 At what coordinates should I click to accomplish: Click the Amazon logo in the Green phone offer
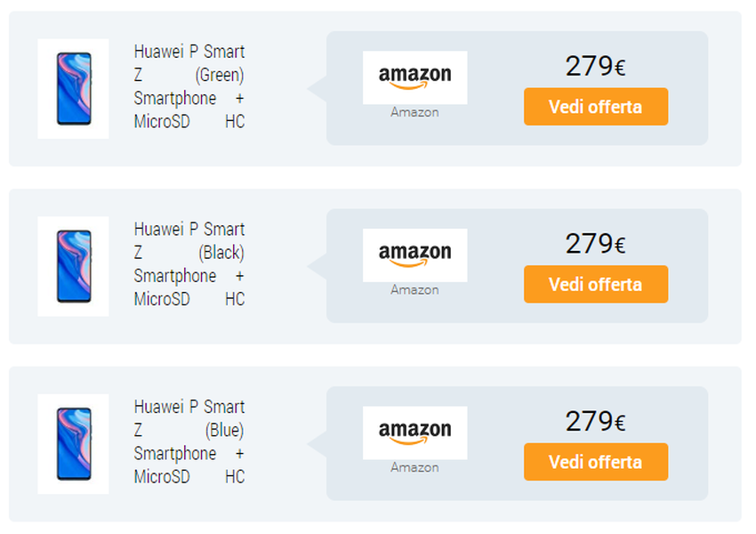tap(414, 77)
